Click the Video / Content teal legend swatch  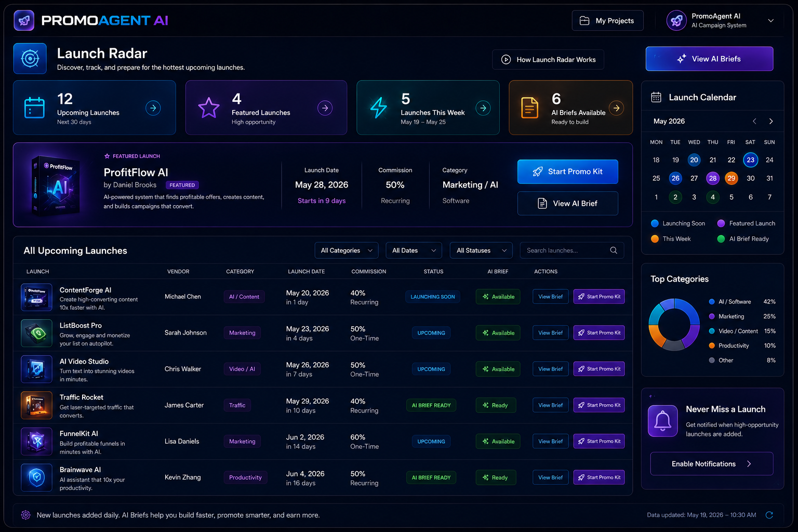712,331
